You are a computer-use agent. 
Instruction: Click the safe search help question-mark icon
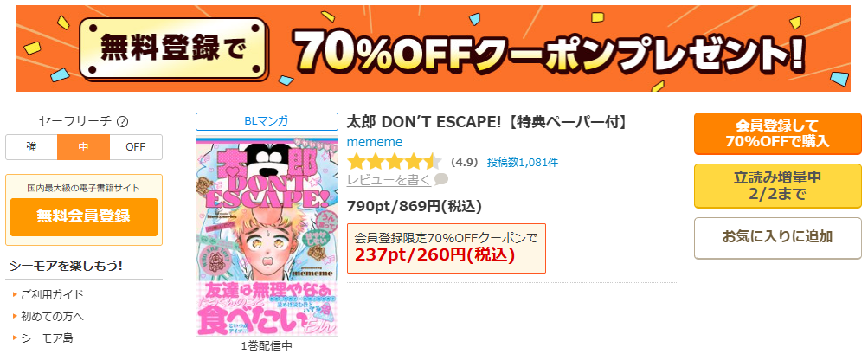pyautogui.click(x=123, y=121)
